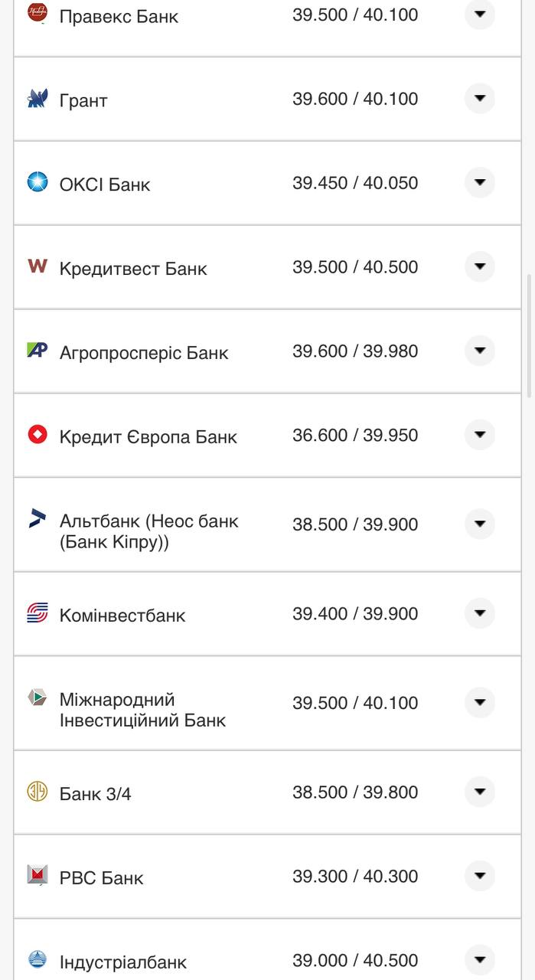This screenshot has height=980, width=535.
Task: Expand the Грант row dropdown arrow
Action: click(x=480, y=98)
